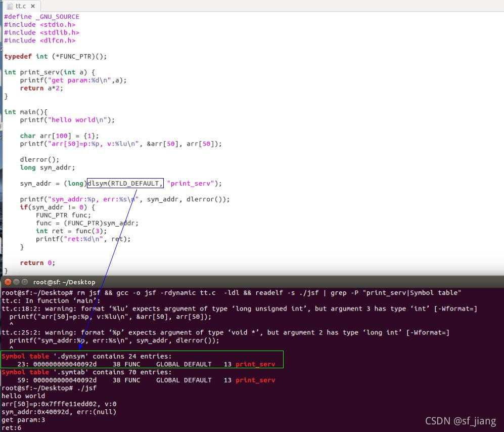This screenshot has height=432, width=504.
Task: Click the line '#define _GNU_SOURCE'
Action: (x=41, y=17)
